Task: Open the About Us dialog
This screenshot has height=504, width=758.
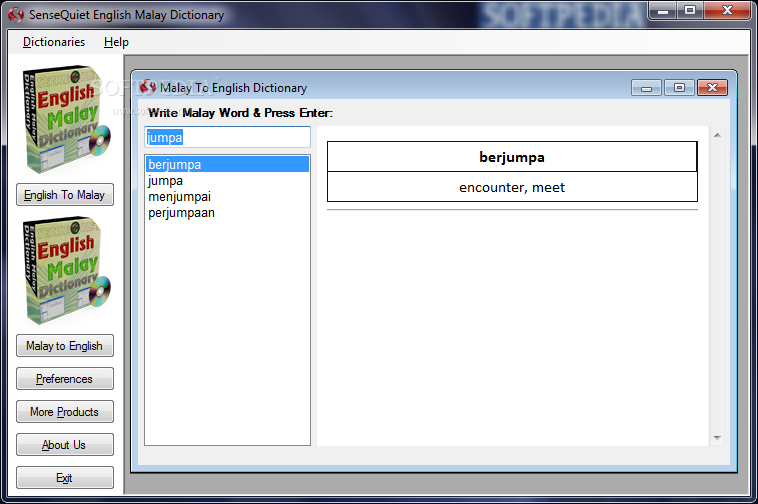Action: pos(65,445)
